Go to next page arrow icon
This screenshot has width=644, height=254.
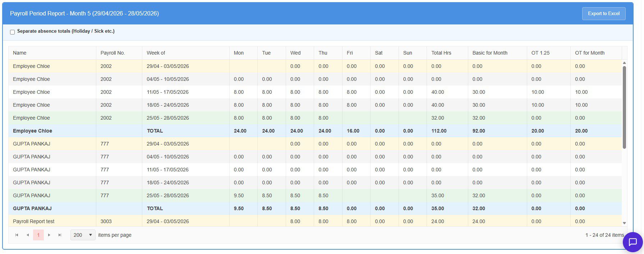(49, 235)
